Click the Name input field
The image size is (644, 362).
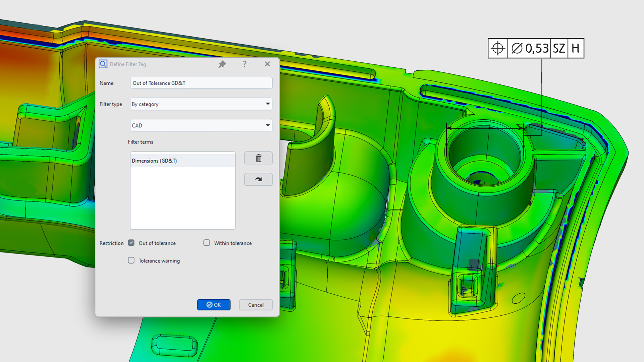[x=201, y=83]
